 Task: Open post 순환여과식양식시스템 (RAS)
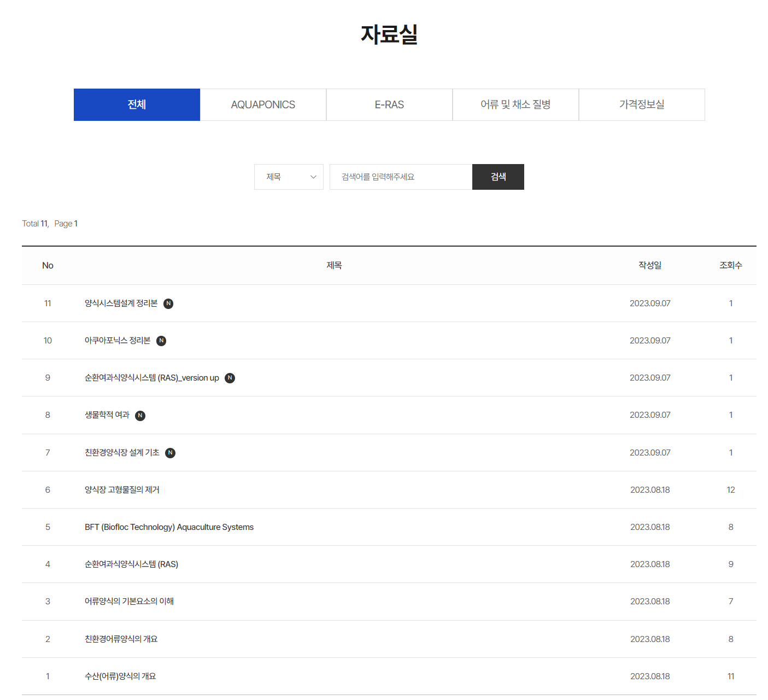click(x=131, y=564)
